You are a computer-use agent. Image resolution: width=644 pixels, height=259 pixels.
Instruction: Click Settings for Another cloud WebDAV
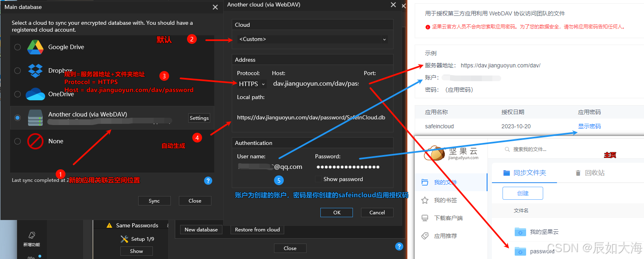tap(199, 118)
